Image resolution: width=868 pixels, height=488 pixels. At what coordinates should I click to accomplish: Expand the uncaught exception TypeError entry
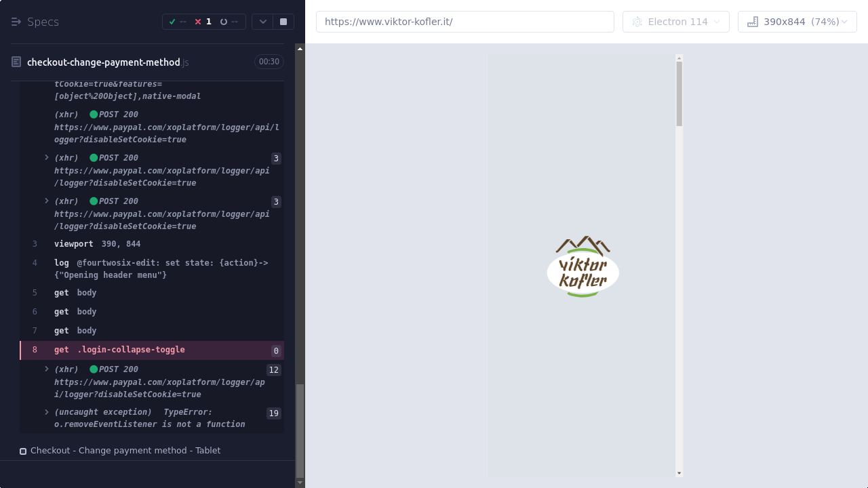coord(47,412)
